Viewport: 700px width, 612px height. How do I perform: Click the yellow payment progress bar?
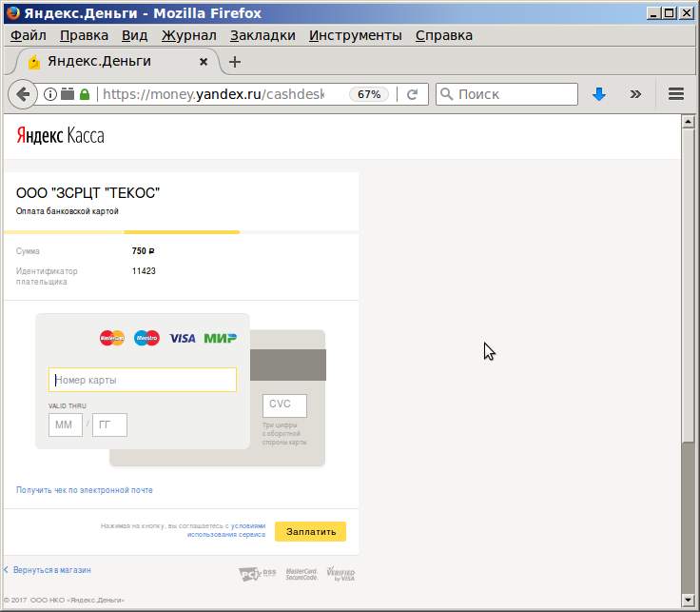(122, 232)
